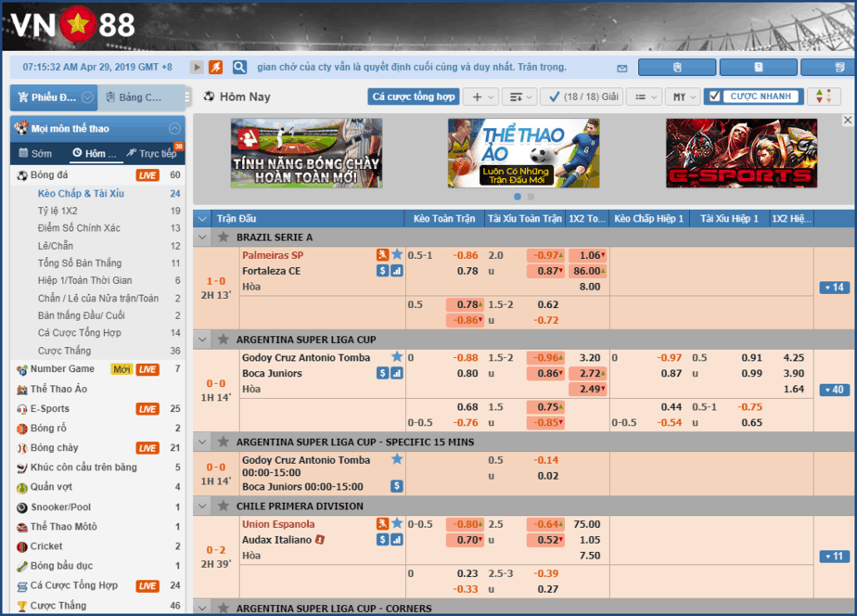The image size is (857, 616).
Task: Collapse CHILE PRIMERA DIVISION section
Action: (203, 507)
